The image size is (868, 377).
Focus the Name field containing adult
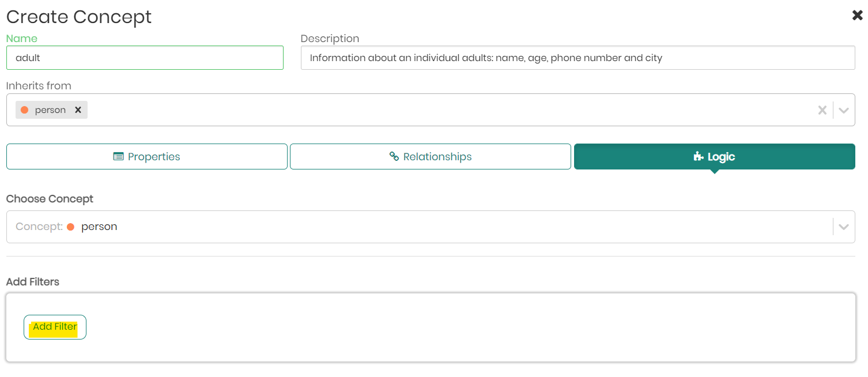coord(145,58)
